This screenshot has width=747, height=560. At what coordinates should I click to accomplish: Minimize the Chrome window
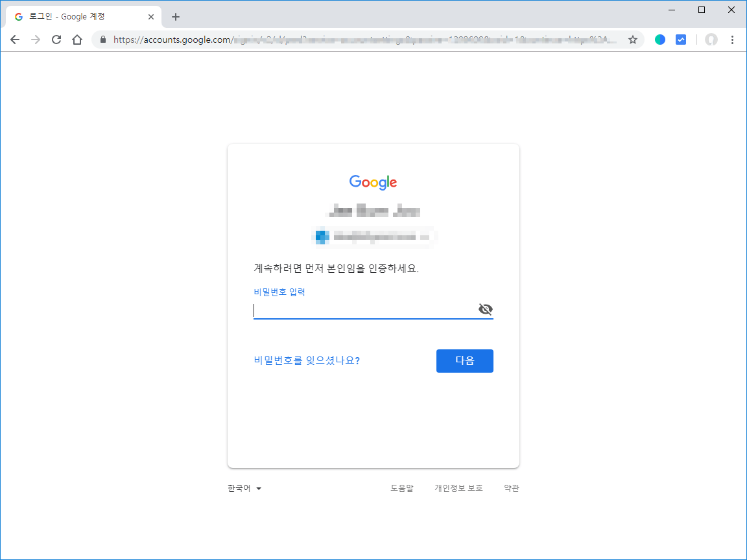point(672,10)
